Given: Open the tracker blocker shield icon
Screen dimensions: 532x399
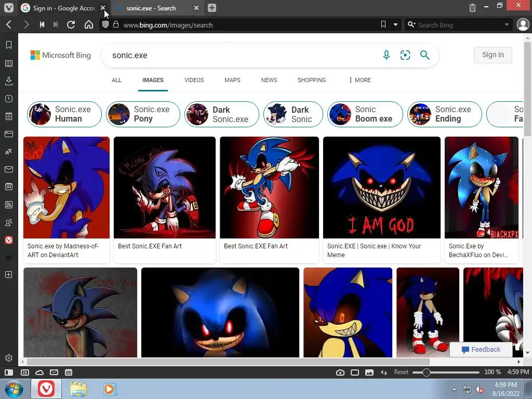Looking at the screenshot, I should [x=105, y=24].
